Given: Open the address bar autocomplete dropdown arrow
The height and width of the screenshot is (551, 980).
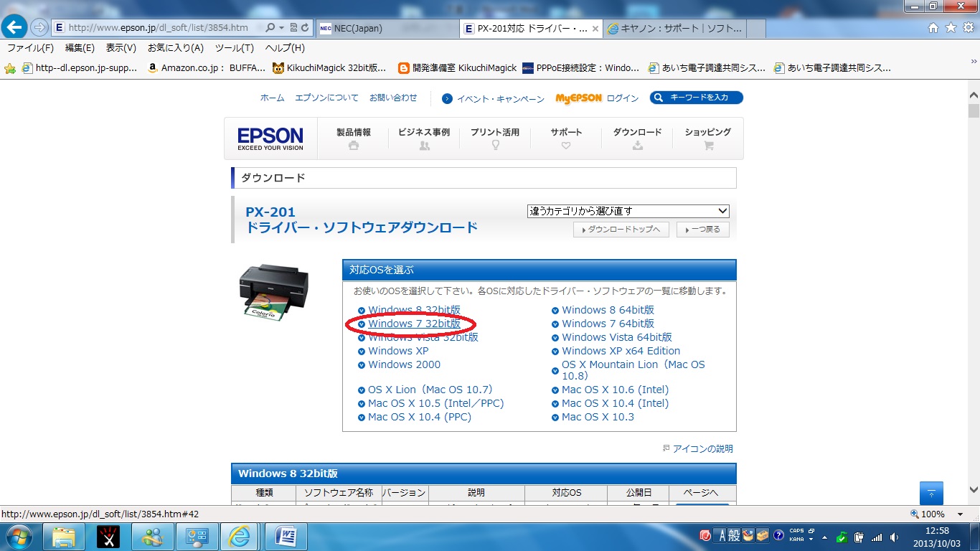Looking at the screenshot, I should tap(282, 28).
